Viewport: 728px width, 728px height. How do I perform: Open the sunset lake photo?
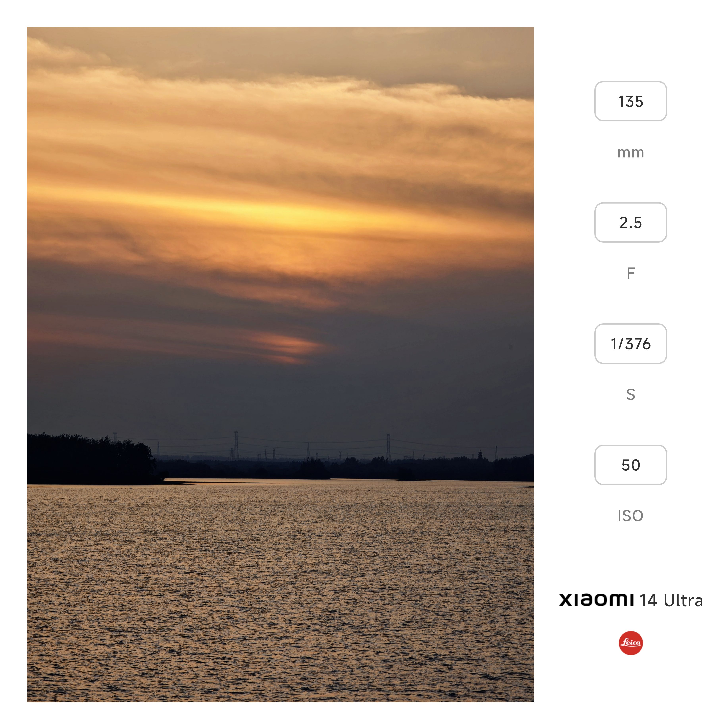click(280, 364)
